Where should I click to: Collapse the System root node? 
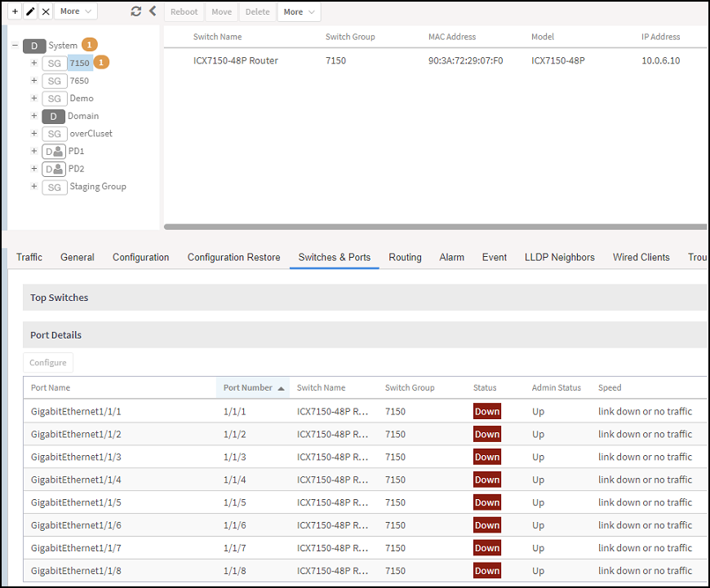click(x=15, y=45)
